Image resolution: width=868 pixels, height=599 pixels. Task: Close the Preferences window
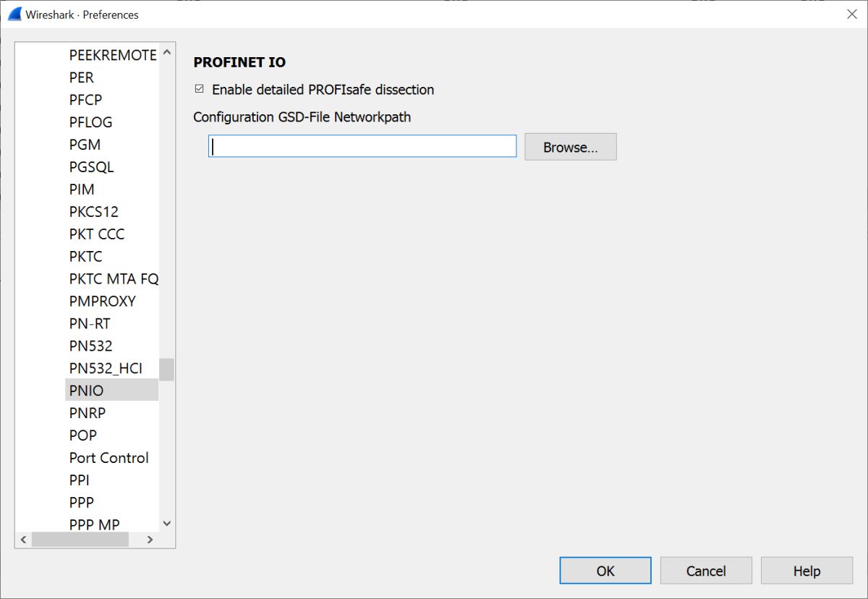[x=851, y=14]
